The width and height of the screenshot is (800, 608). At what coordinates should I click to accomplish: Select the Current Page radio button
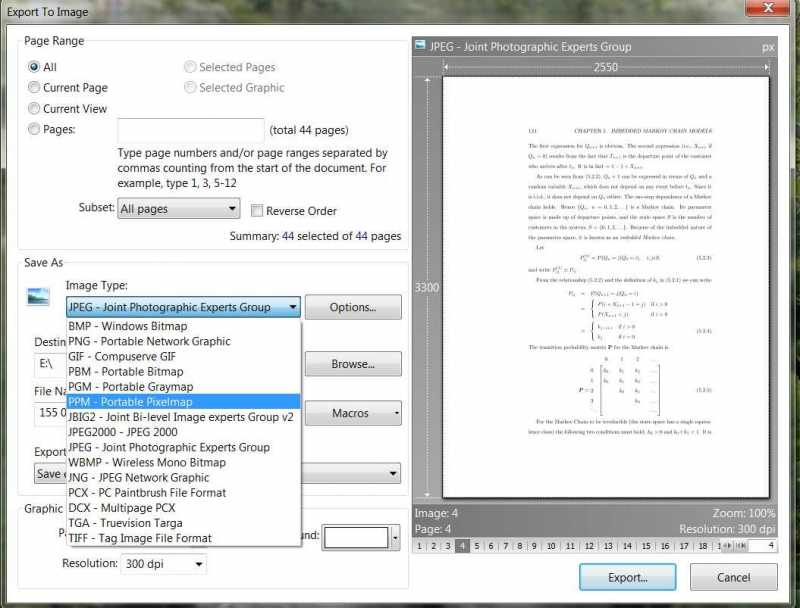pos(35,87)
